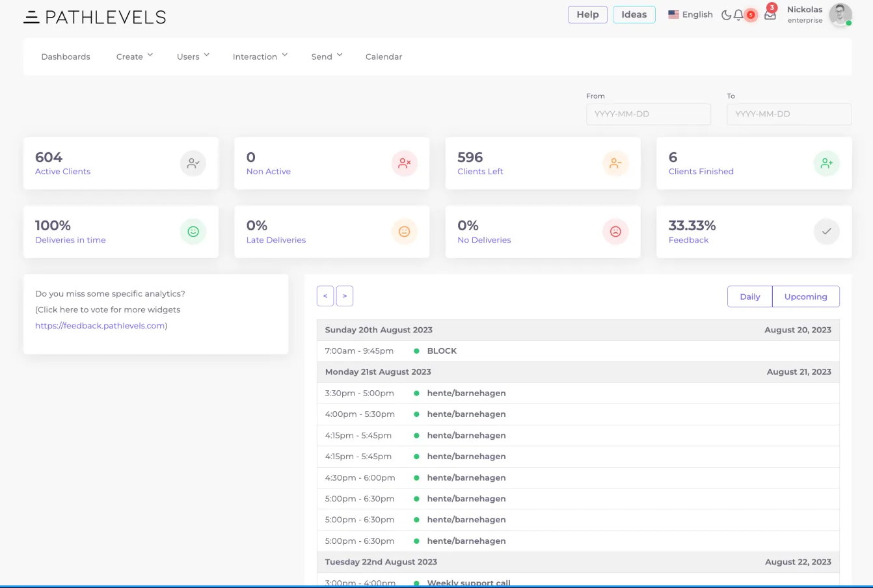Viewport: 873px width, 588px height.
Task: Click the From date input field
Action: [x=648, y=114]
